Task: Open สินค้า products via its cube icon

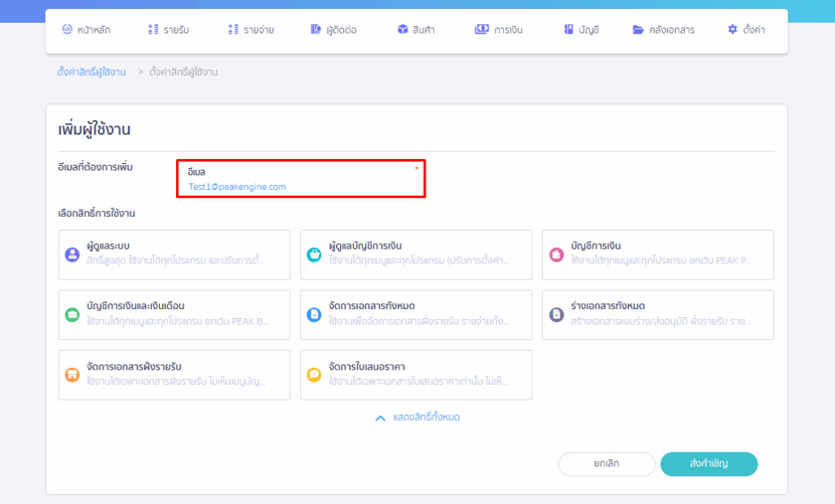Action: pyautogui.click(x=401, y=29)
